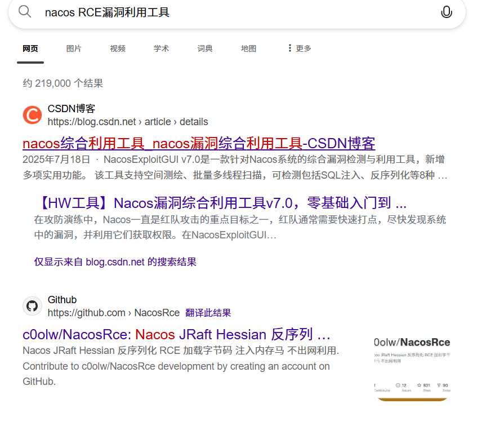
Task: Open the 地图 tab
Action: pyautogui.click(x=249, y=48)
